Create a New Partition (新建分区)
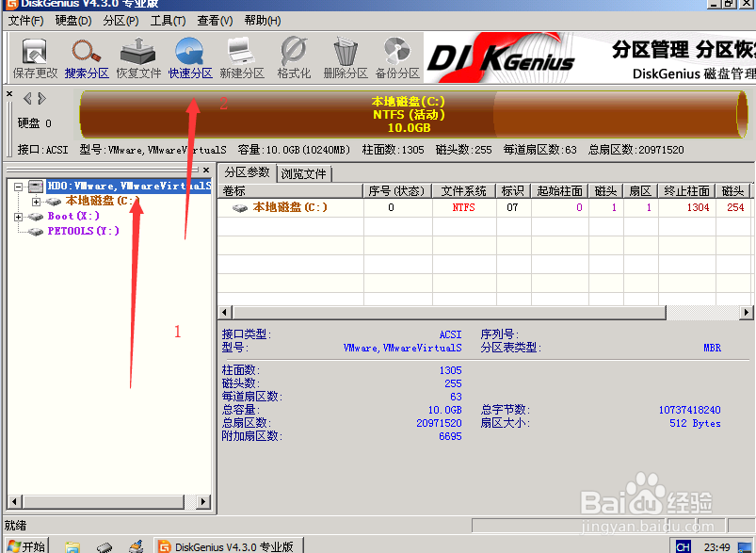 coord(242,57)
